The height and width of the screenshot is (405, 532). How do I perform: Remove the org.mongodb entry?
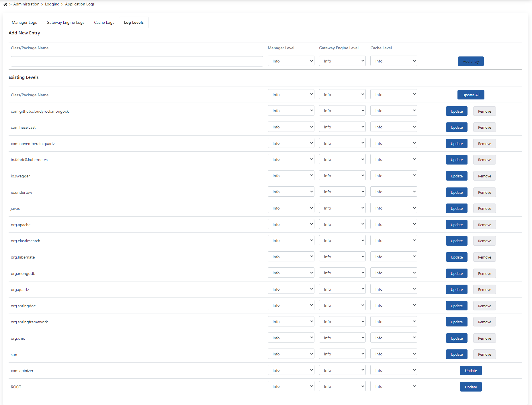tap(484, 273)
